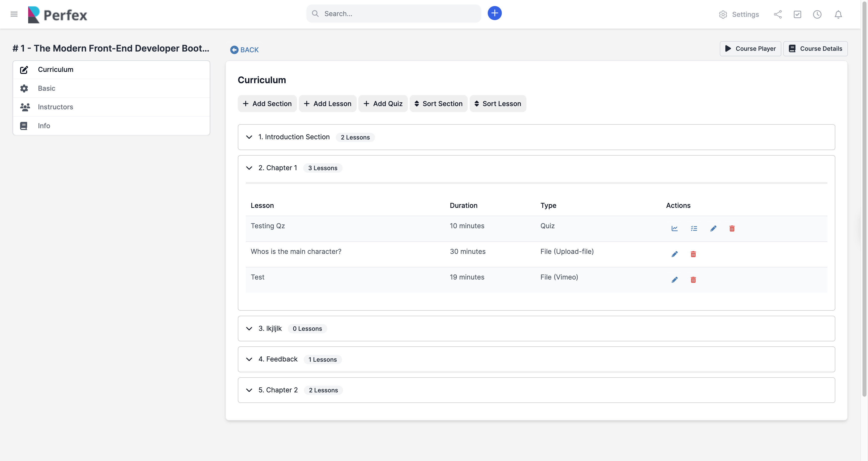Click the Add Quiz button
The width and height of the screenshot is (868, 461).
[383, 104]
